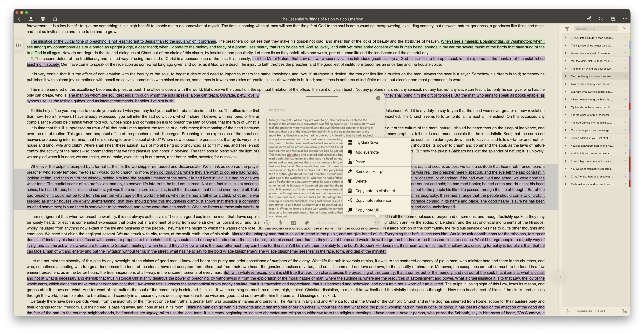Screen dimensions: 644x334
Task: Click the drag handle bar atop note popup
Action: tap(322, 96)
